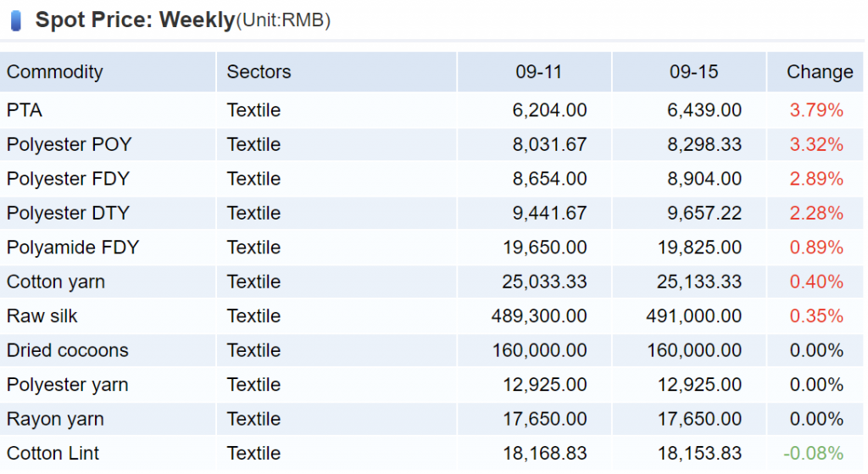
Task: Click the Cotton Lint commodity name
Action: coord(53,454)
